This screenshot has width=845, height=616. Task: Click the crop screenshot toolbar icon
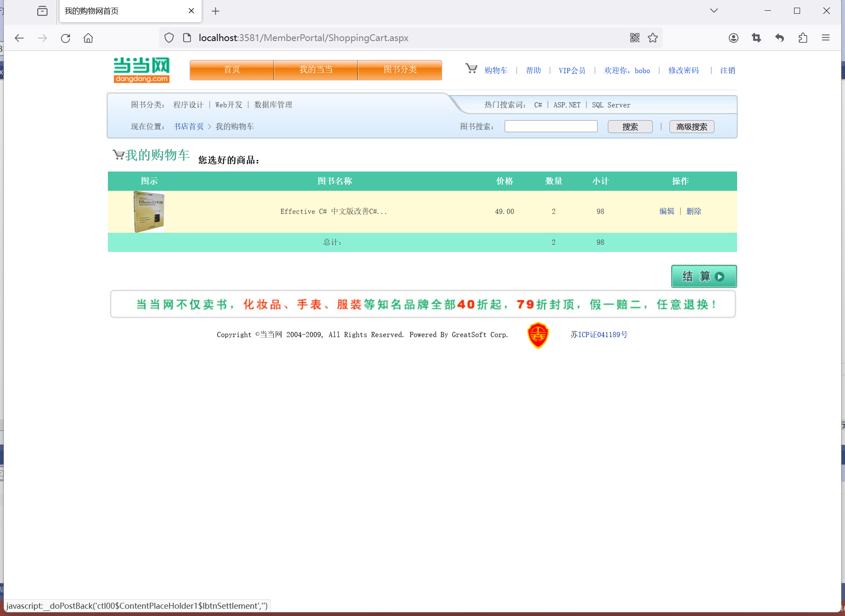756,38
